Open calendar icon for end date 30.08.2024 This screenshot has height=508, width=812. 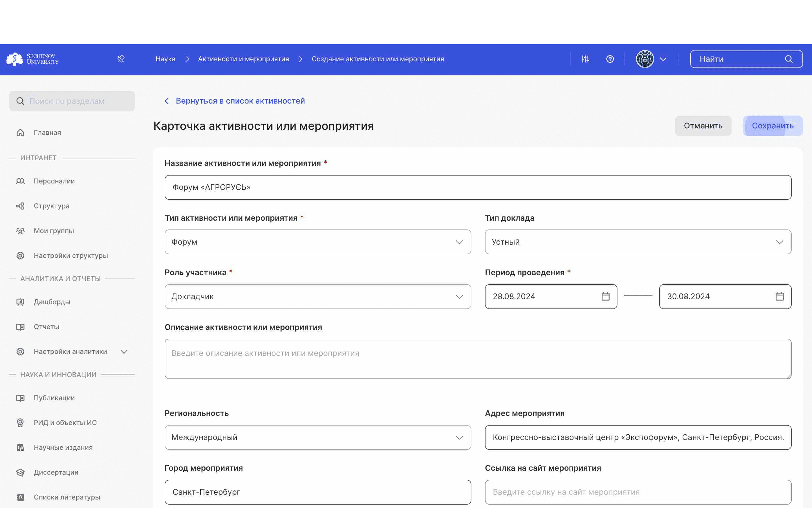pyautogui.click(x=780, y=296)
